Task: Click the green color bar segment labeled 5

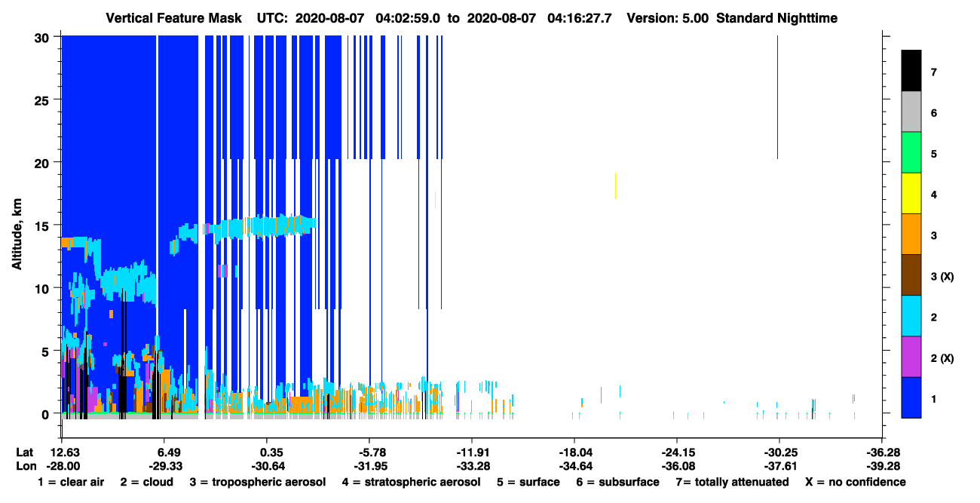Action: pyautogui.click(x=911, y=152)
